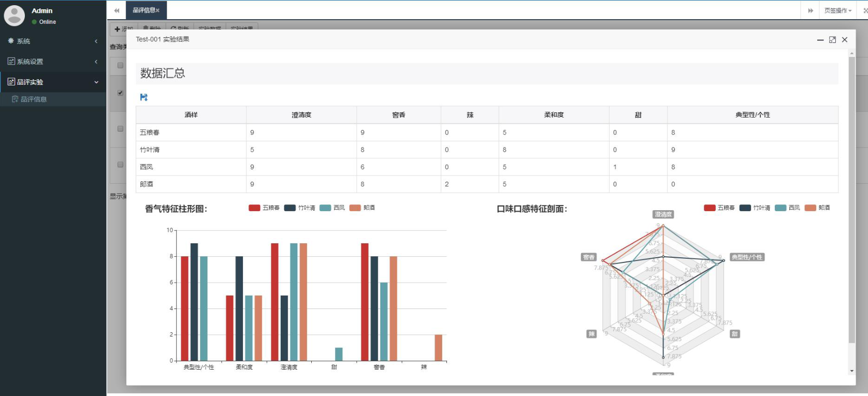This screenshot has height=396, width=868.
Task: Click the Admin username label
Action: click(x=42, y=10)
